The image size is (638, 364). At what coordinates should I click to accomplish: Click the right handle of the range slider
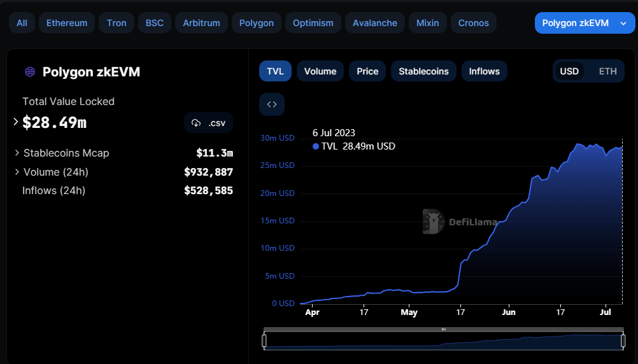click(623, 341)
